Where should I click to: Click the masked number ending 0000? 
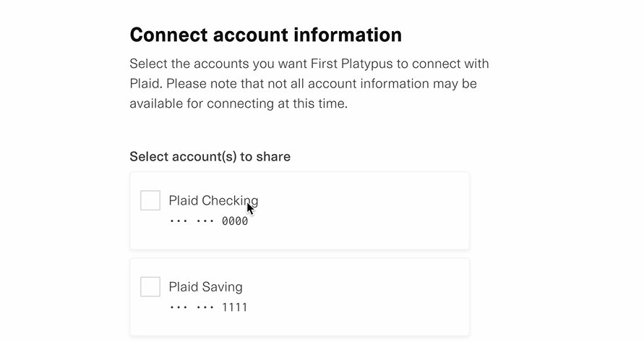tap(209, 221)
